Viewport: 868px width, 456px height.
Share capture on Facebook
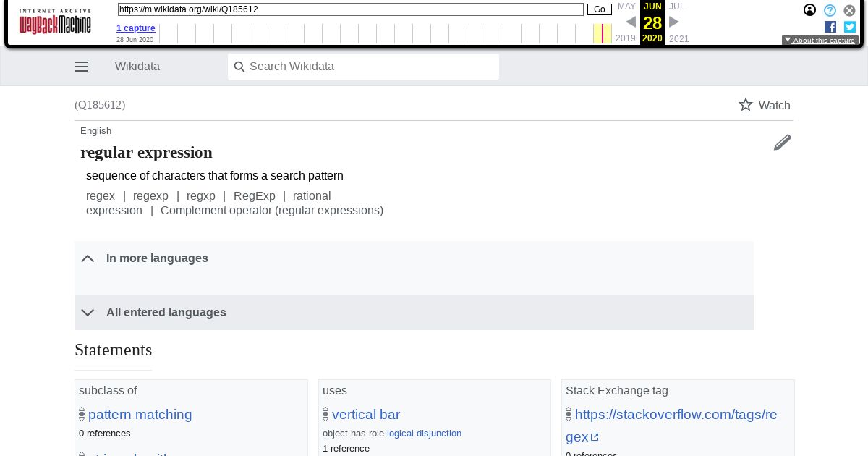tap(830, 27)
